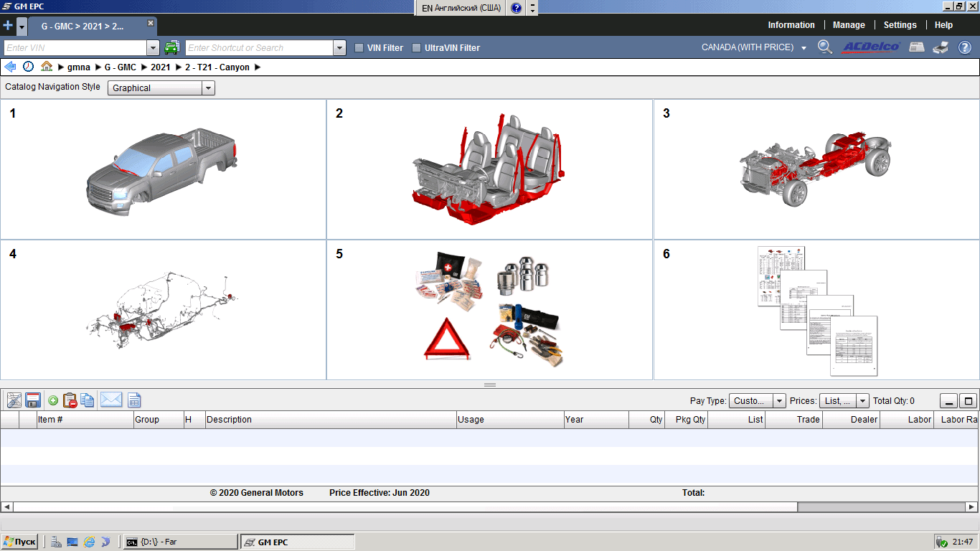
Task: Open the Manage menu
Action: point(849,25)
